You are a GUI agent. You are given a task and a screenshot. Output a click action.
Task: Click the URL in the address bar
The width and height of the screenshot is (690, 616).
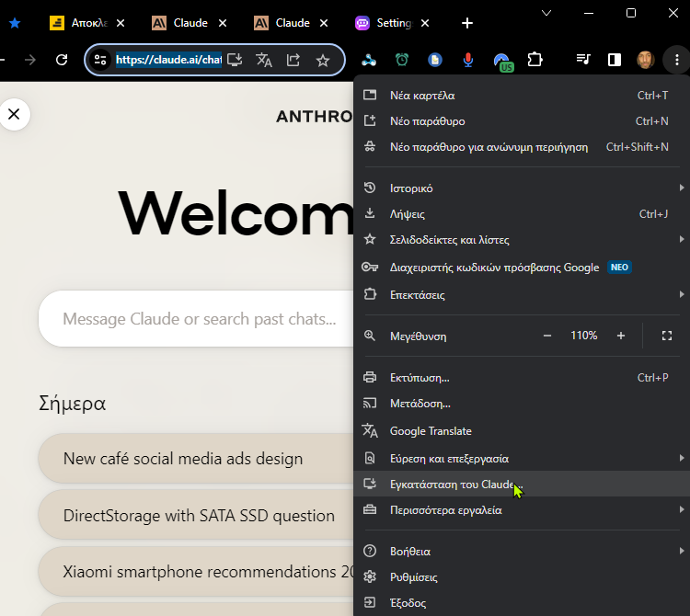pyautogui.click(x=168, y=60)
